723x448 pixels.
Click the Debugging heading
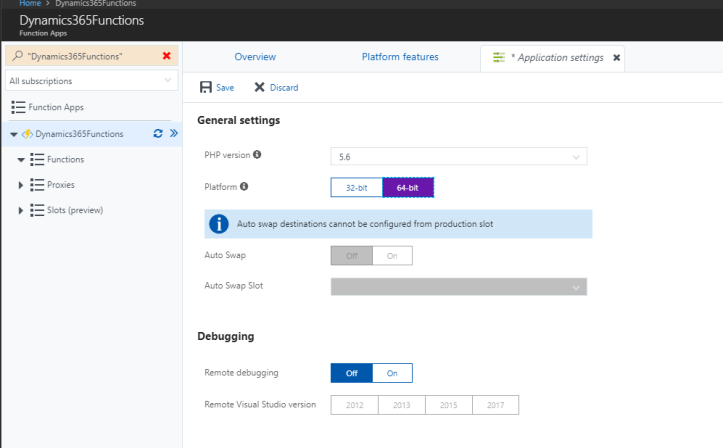click(x=225, y=336)
